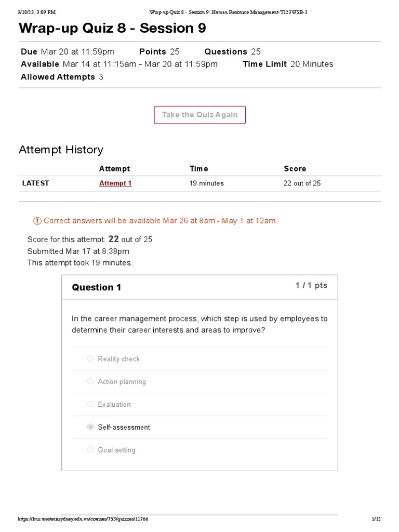Click the warning icon beside correct answers notice

click(x=37, y=221)
